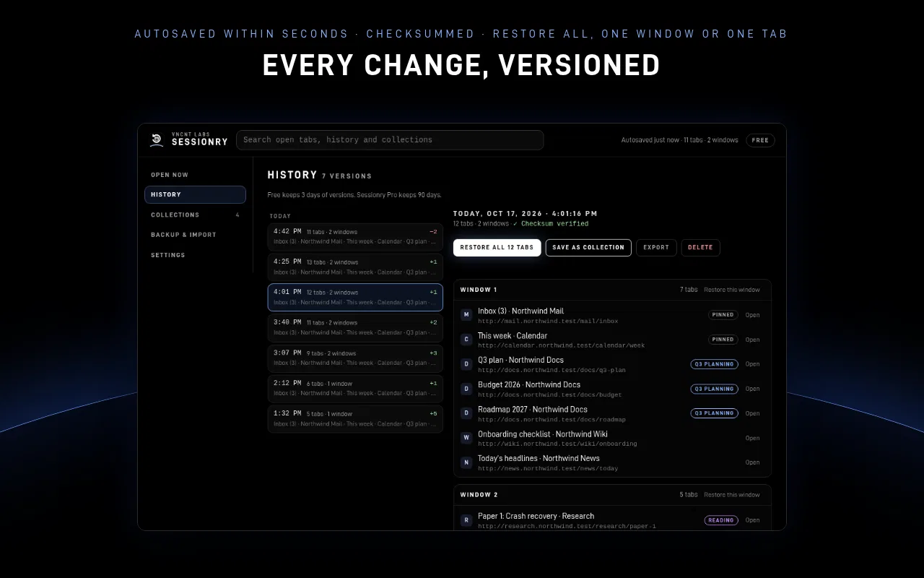The height and width of the screenshot is (578, 924).
Task: Select History in the sidebar
Action: [195, 194]
